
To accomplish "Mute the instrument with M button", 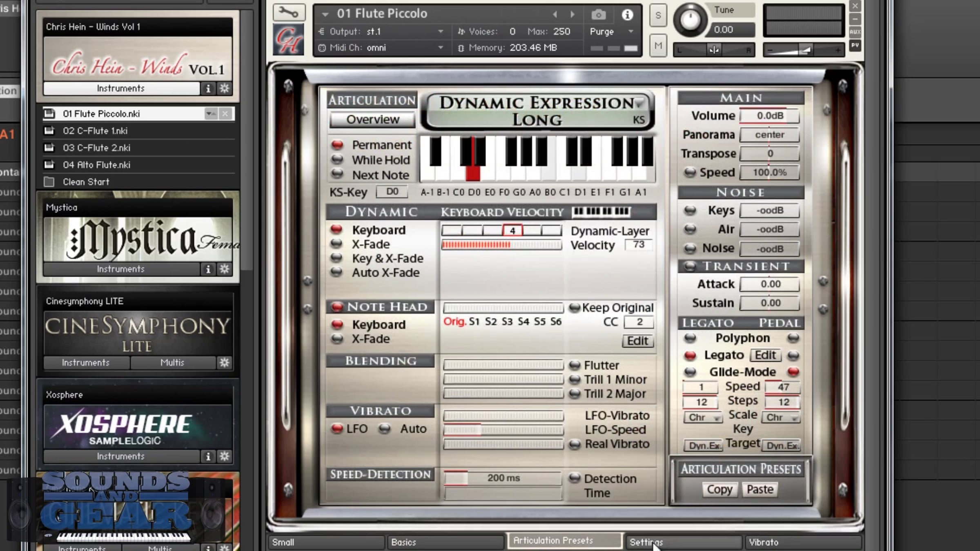I will point(658,46).
